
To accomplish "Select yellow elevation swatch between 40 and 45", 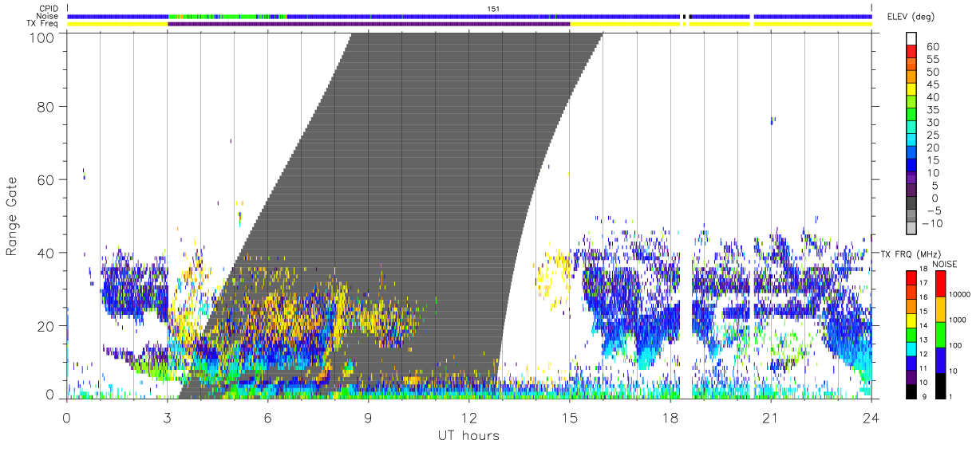I will (x=911, y=91).
